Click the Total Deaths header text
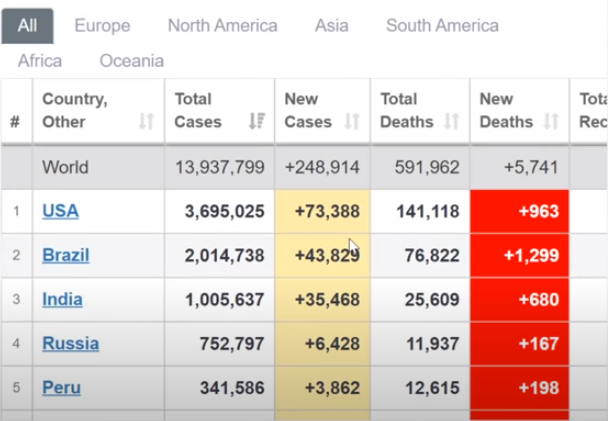 click(x=407, y=110)
